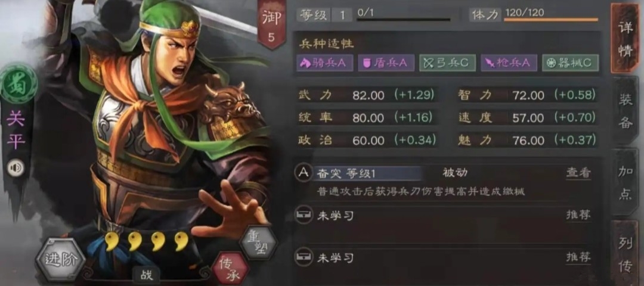
Task: Select the 弓兵C troop aptitude tag
Action: [447, 63]
